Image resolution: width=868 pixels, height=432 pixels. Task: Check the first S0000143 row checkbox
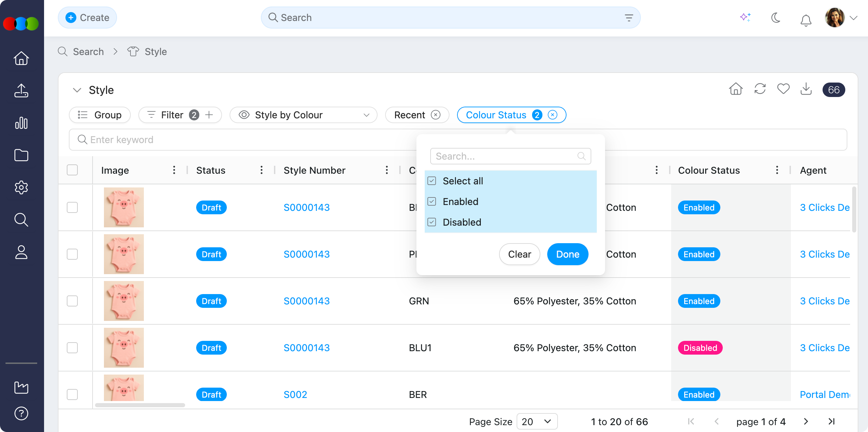[x=72, y=207]
